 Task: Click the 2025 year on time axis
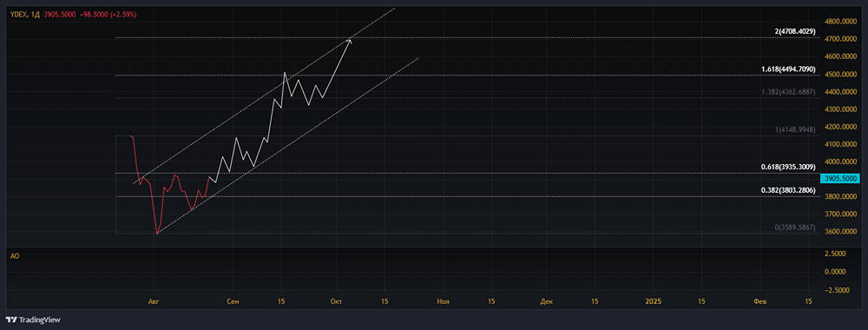coord(654,301)
